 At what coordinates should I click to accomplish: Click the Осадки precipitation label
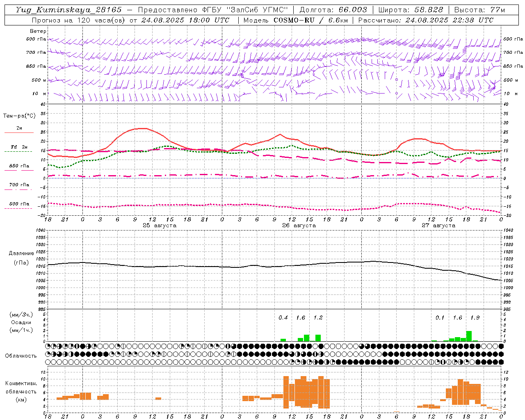[21, 322]
